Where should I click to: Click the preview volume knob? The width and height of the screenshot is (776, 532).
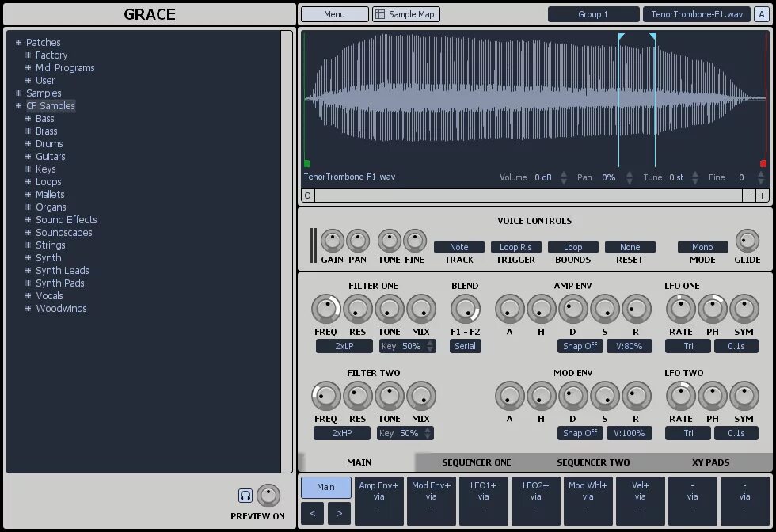[268, 496]
